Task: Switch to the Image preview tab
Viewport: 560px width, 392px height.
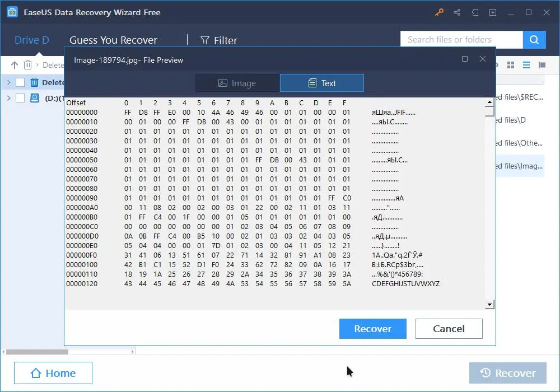Action: click(237, 83)
